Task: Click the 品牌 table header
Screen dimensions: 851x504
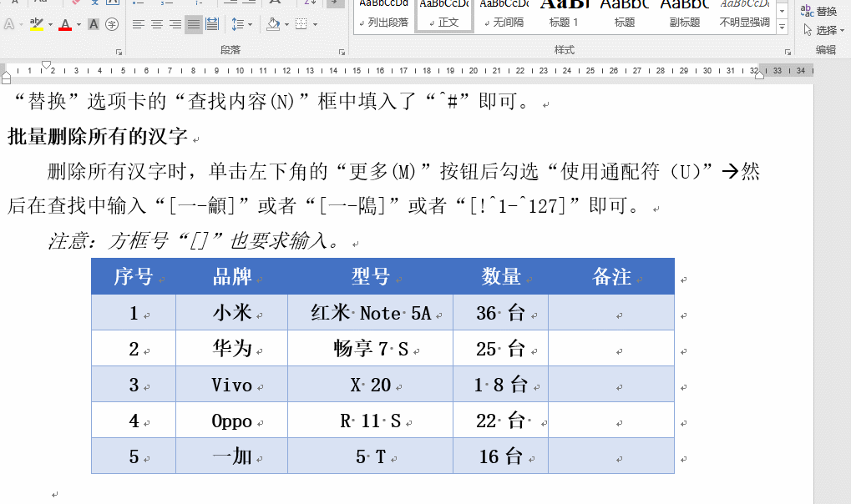Action: tap(231, 277)
